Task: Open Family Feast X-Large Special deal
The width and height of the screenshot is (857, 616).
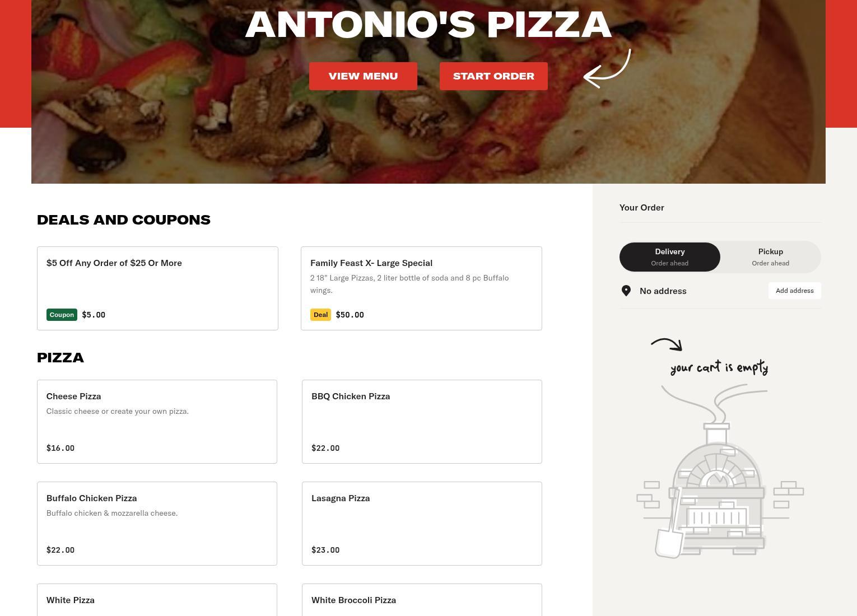Action: [421, 288]
